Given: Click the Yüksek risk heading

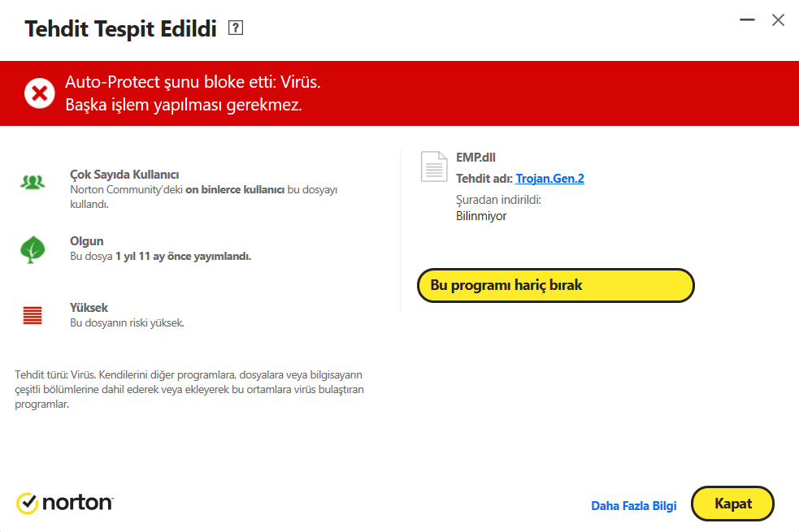Looking at the screenshot, I should 89,308.
